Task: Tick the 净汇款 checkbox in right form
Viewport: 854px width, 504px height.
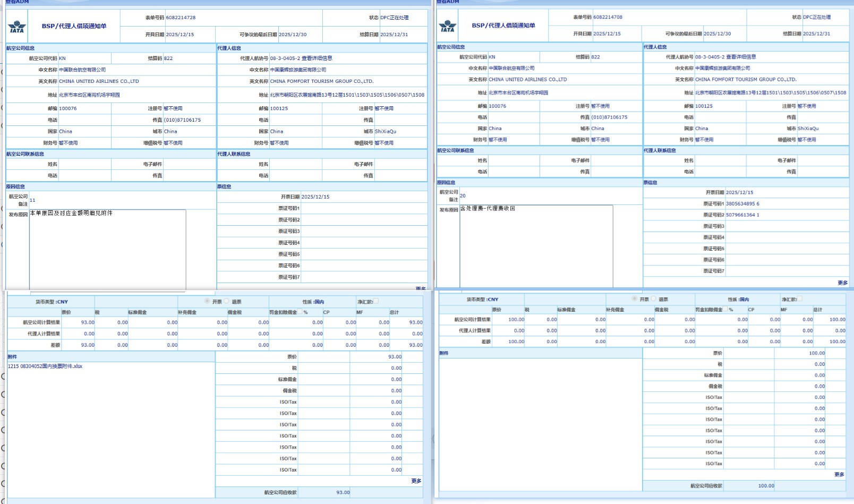Action: click(799, 298)
